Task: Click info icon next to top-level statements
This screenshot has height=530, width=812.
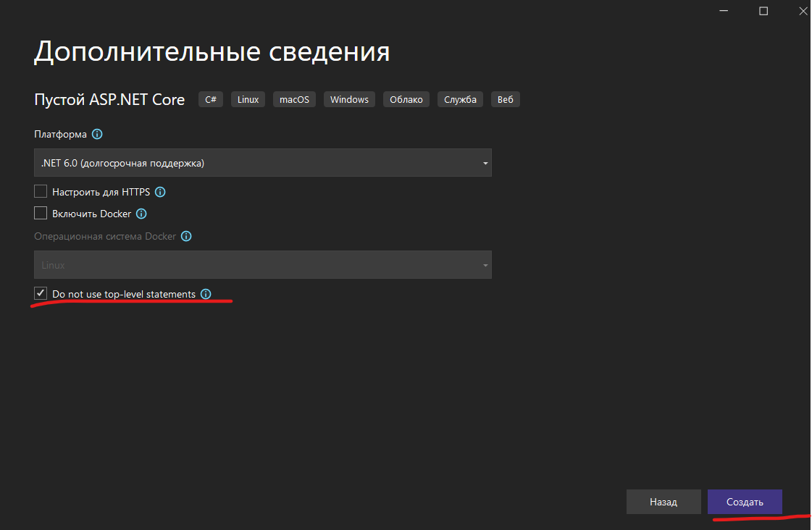Action: [x=206, y=294]
